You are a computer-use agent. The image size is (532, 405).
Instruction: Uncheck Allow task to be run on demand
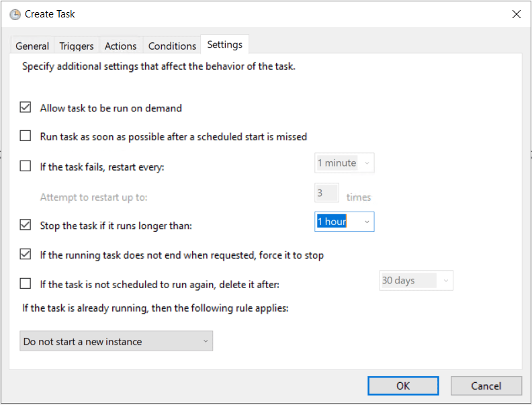[26, 107]
